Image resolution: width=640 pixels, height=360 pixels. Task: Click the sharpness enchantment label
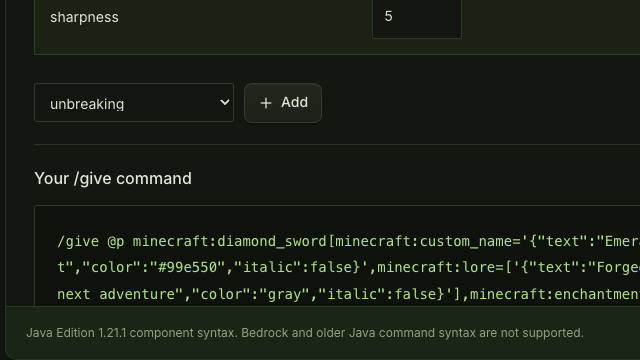point(84,18)
